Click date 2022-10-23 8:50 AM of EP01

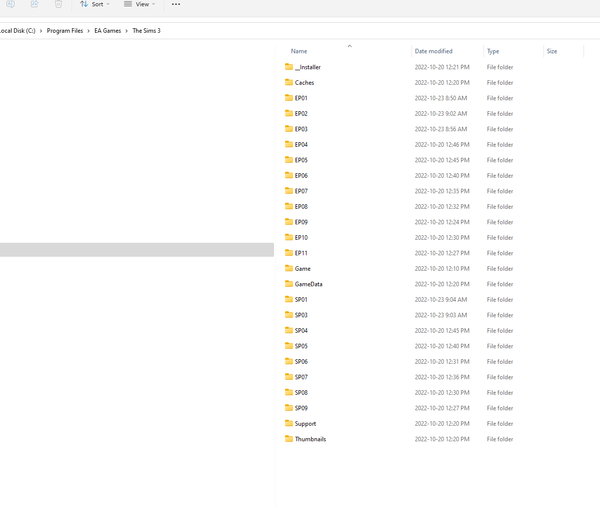(441, 98)
